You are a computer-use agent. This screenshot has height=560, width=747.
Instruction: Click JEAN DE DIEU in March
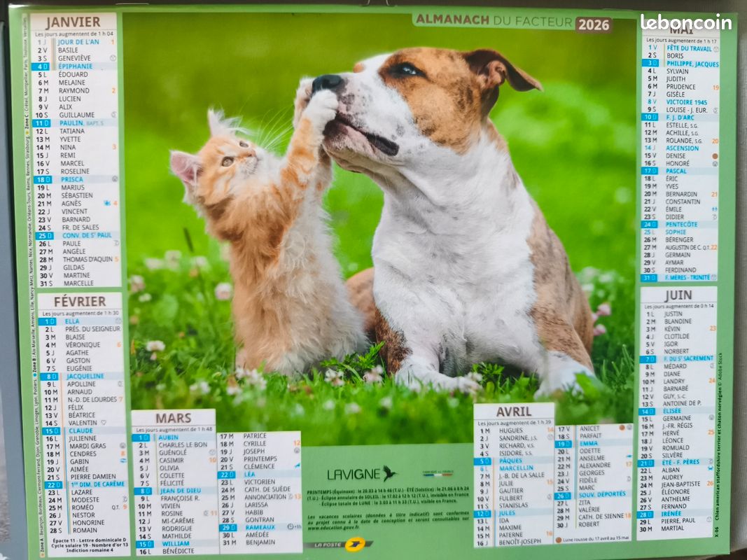(181, 491)
